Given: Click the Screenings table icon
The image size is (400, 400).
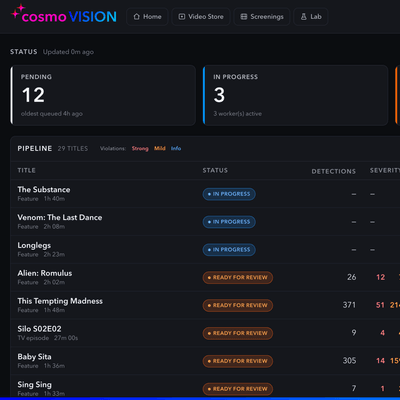Looking at the screenshot, I should [x=244, y=17].
